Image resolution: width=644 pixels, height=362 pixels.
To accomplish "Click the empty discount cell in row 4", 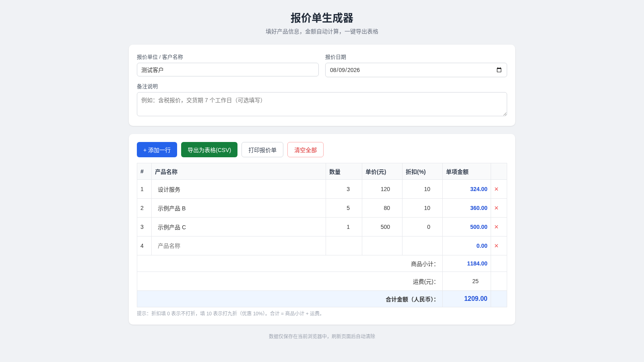I will click(x=422, y=246).
